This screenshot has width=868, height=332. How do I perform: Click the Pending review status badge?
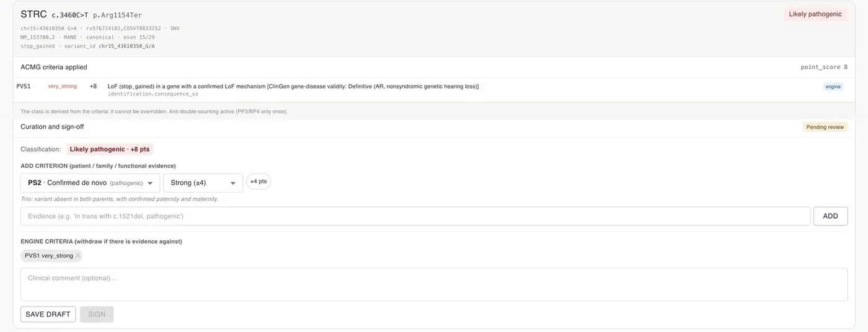(825, 127)
